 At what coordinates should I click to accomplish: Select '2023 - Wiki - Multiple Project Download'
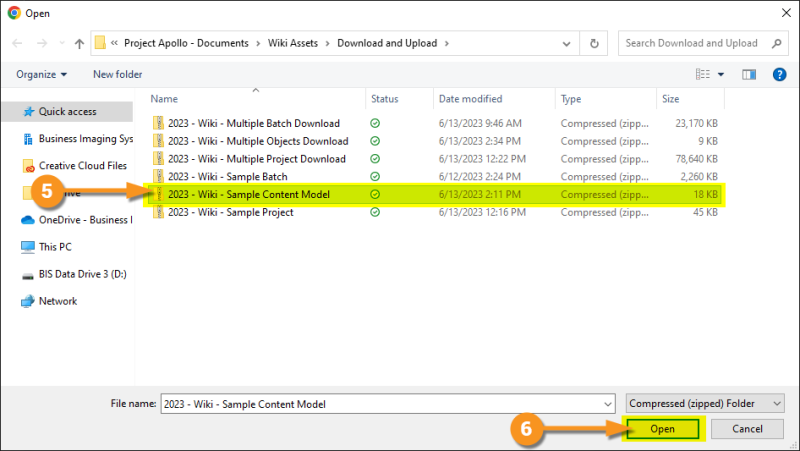(x=257, y=159)
